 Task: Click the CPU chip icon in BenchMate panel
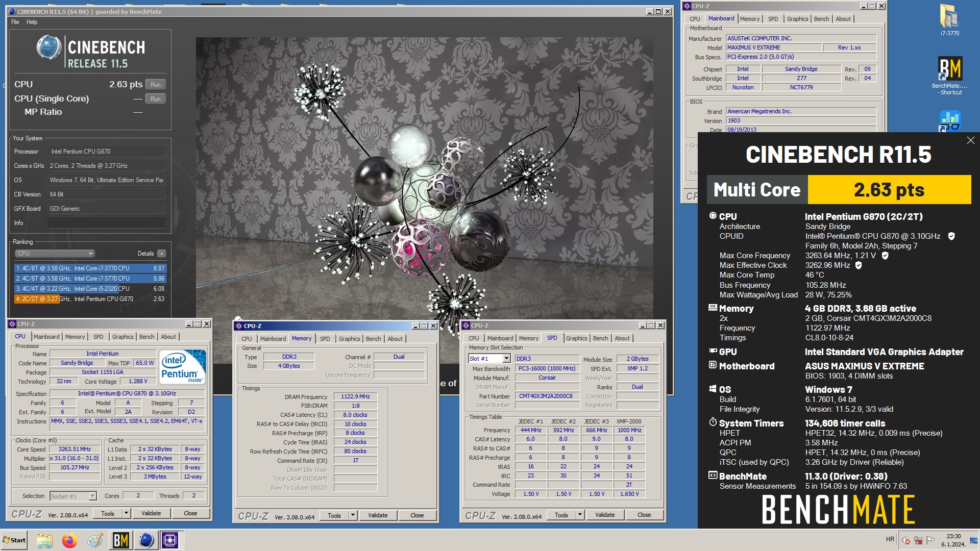[713, 216]
